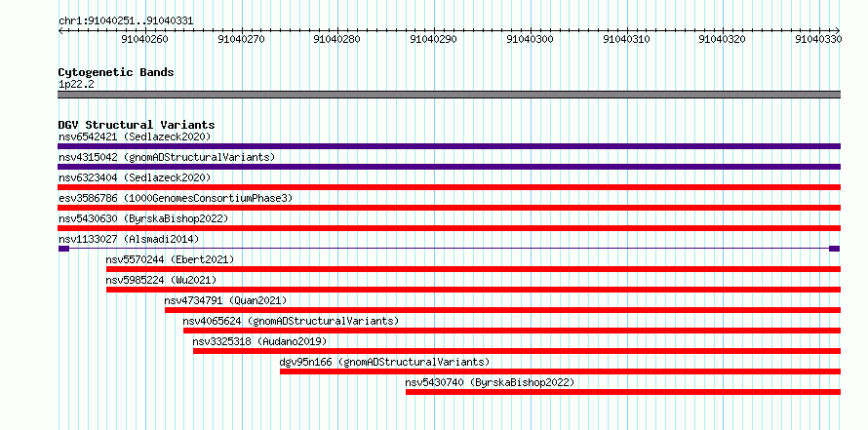Click the nsv5570244 (Ebert2021) red bar
Screen dimensions: 868x430
pos(473,269)
